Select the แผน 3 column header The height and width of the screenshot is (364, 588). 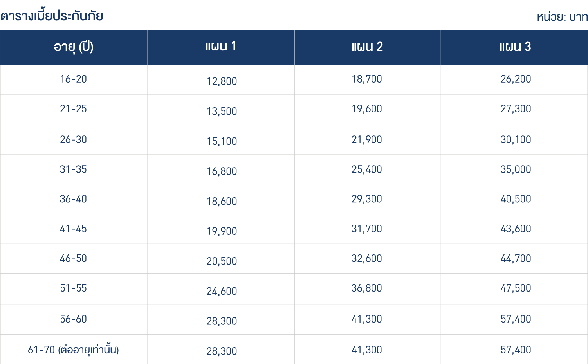pos(514,47)
